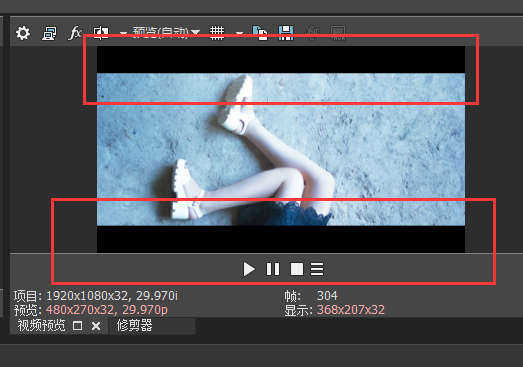
Task: Start playback with the play button
Action: point(249,269)
